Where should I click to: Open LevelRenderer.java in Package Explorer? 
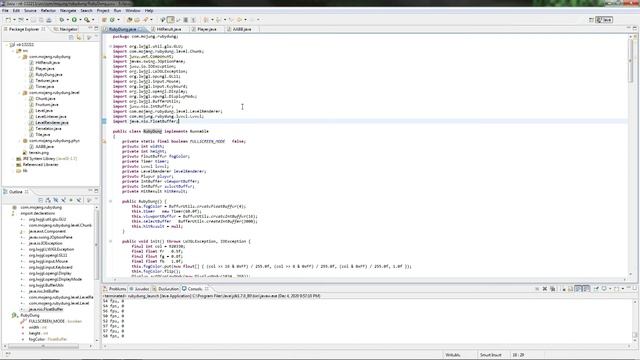click(x=52, y=122)
